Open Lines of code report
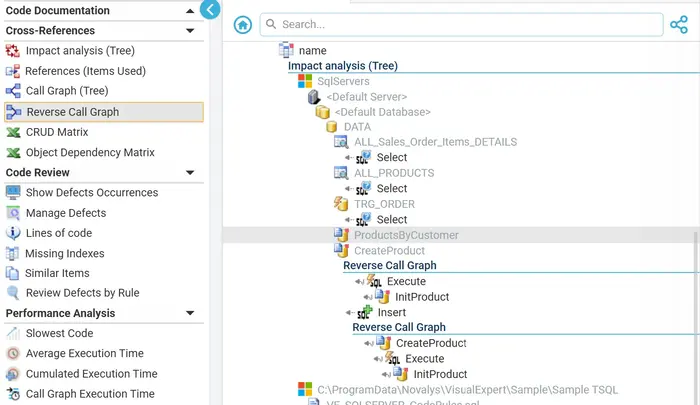Viewport: 700px width, 405px height. 59,233
